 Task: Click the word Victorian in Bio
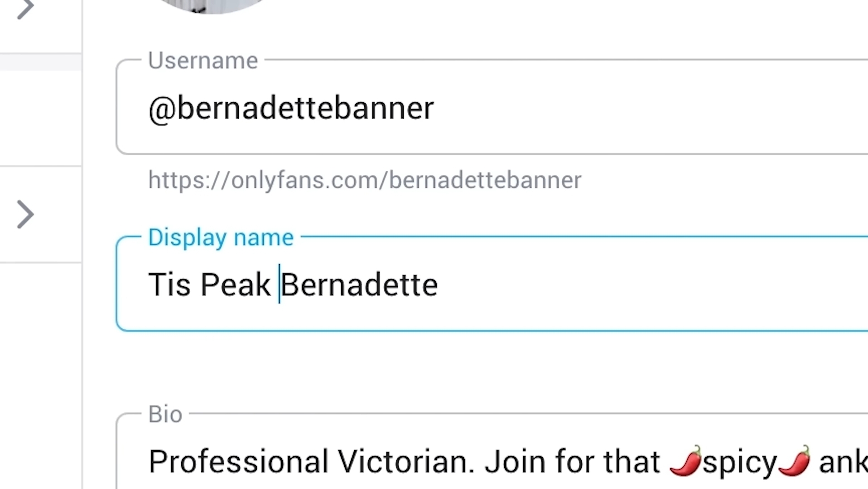tap(406, 462)
